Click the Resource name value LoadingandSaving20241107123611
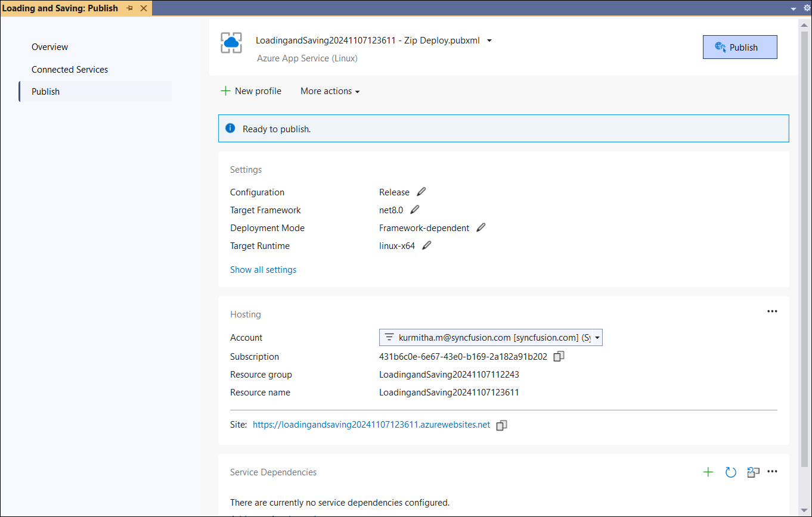This screenshot has height=517, width=812. [x=449, y=393]
